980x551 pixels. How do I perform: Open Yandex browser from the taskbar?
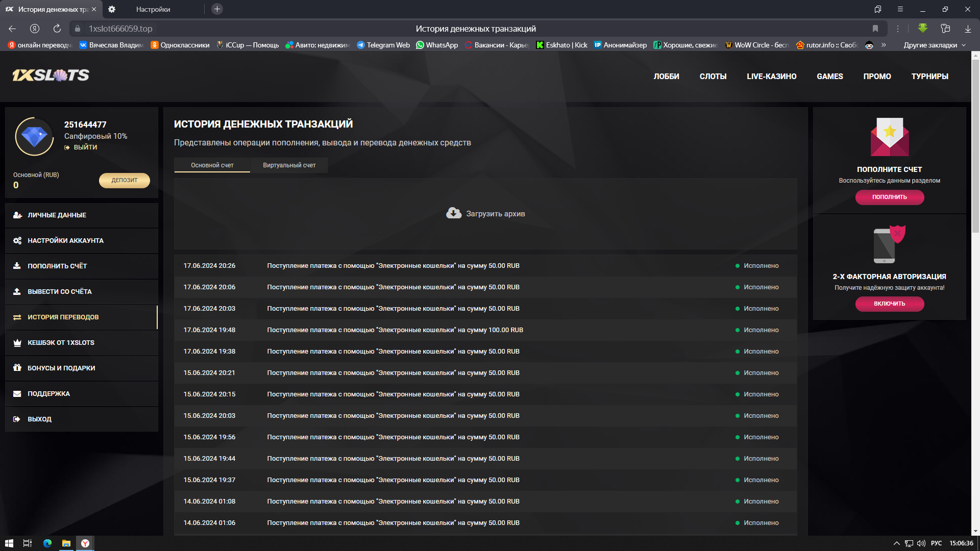[85, 543]
